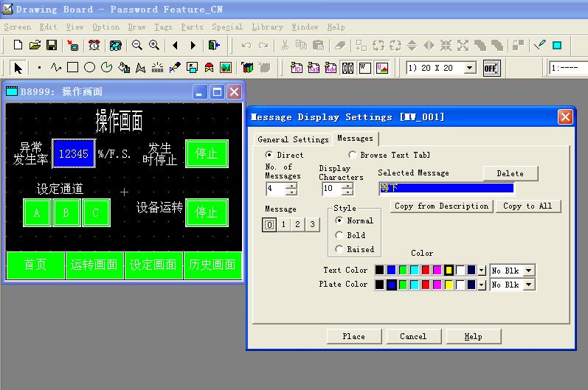Viewport: 588px width, 390px height.
Task: Open file using the folder icon
Action: click(35, 46)
